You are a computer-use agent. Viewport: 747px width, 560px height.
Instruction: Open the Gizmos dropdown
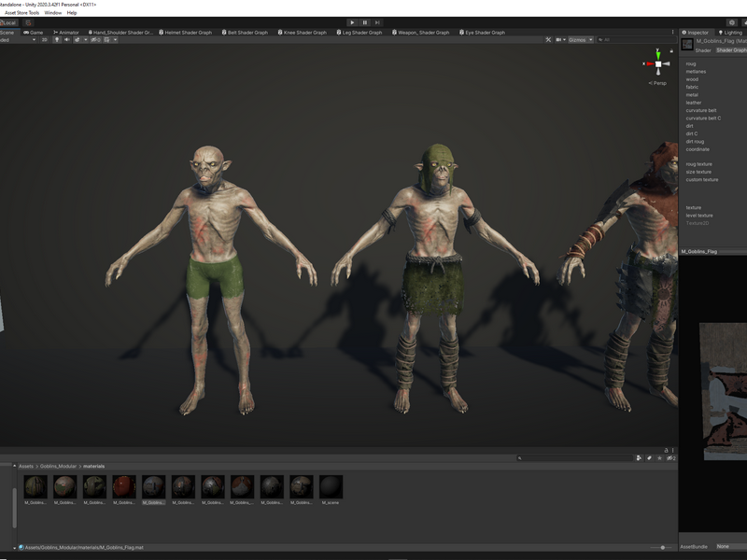(x=580, y=40)
